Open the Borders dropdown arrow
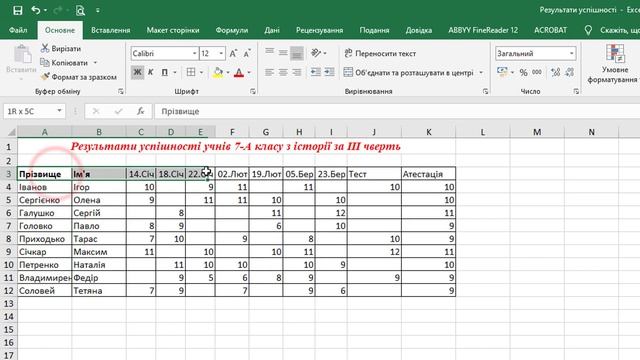Viewport: 640px width, 360px height. click(201, 72)
